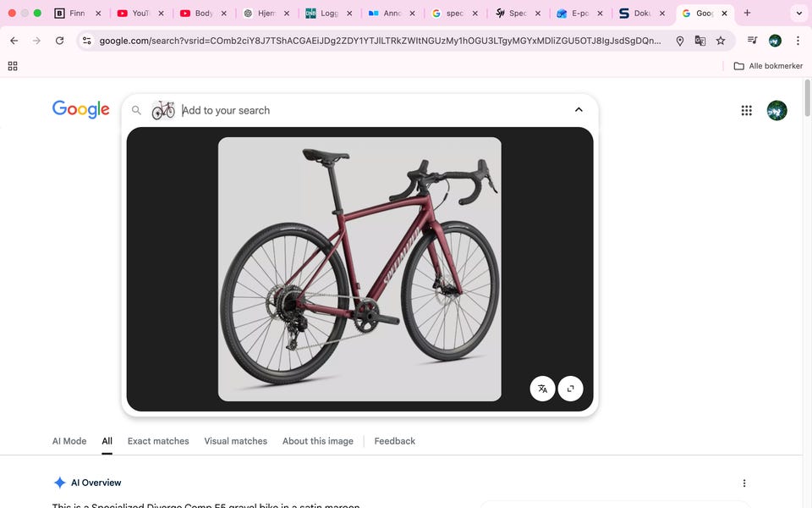Switch to Visual matches tab

236,441
